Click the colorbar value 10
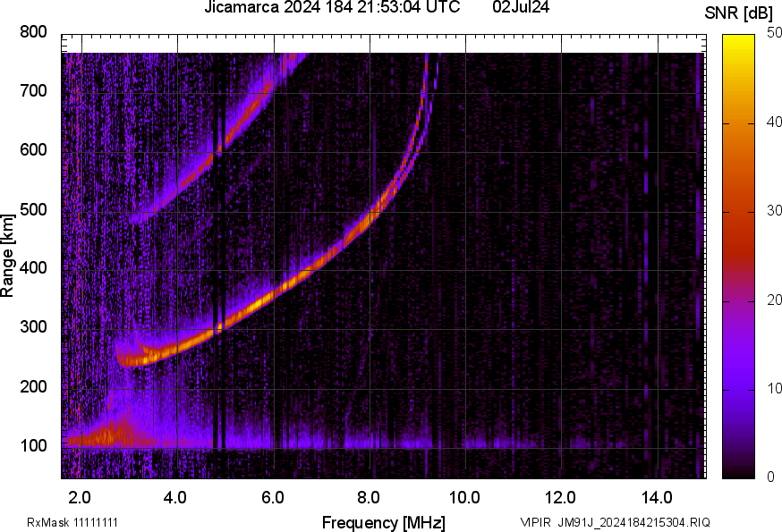Screen dimensions: 782x532 [774, 388]
